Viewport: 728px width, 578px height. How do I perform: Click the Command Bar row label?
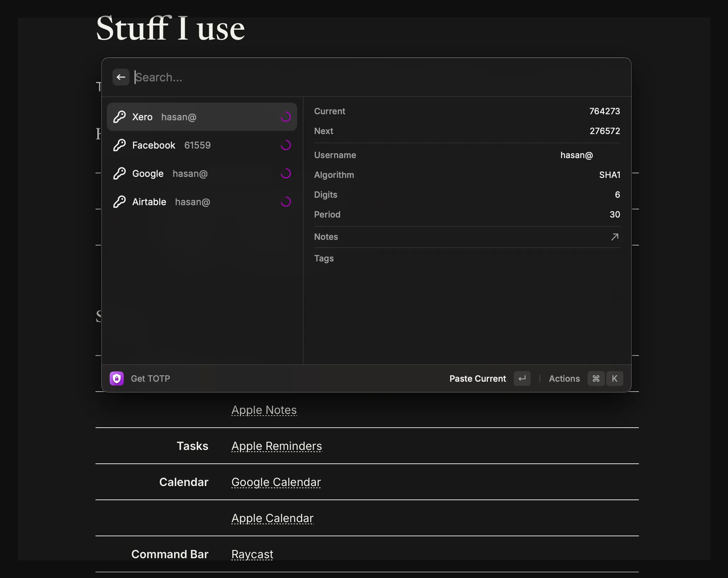tap(170, 554)
